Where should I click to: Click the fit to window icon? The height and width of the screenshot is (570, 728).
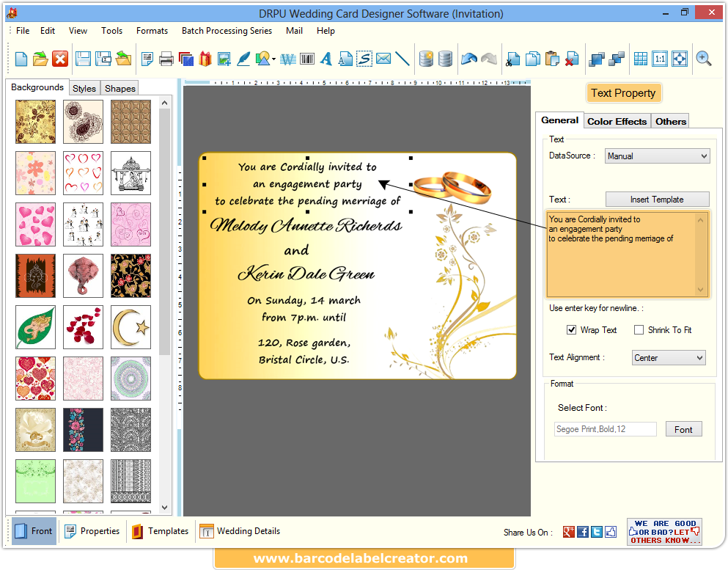(x=680, y=59)
